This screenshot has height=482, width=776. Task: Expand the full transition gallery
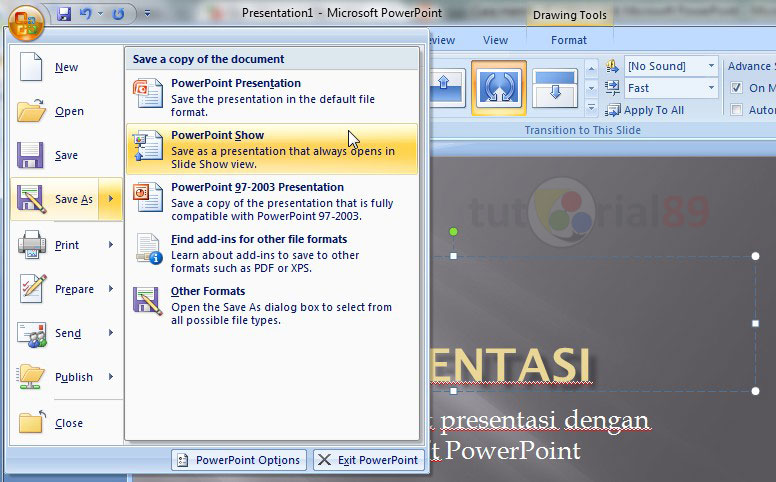tap(591, 107)
